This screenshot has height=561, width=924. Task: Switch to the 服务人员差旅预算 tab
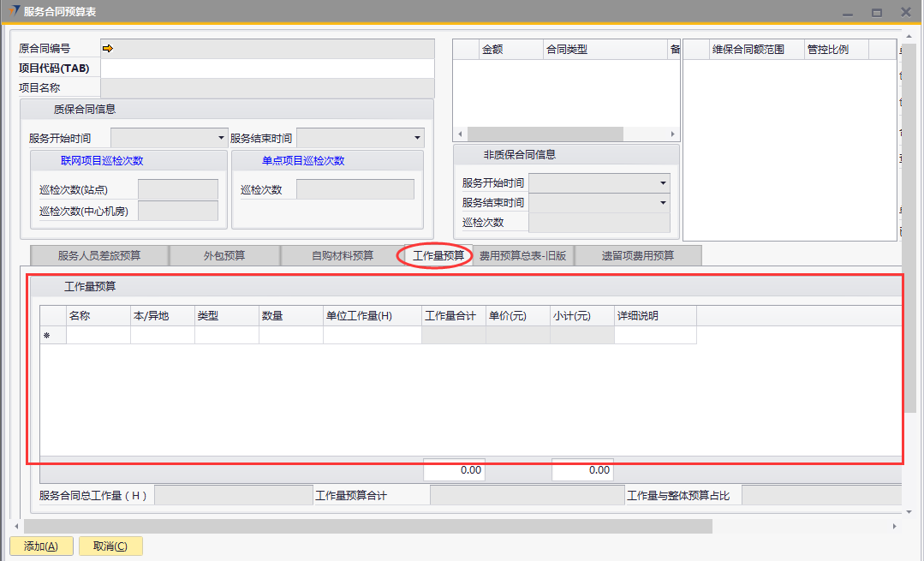click(99, 255)
